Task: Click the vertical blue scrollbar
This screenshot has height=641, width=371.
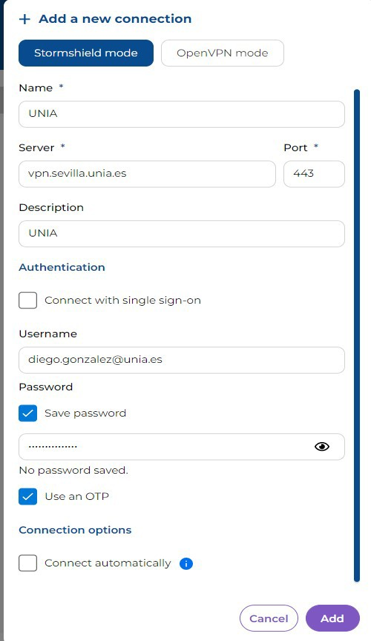Action: [357, 335]
